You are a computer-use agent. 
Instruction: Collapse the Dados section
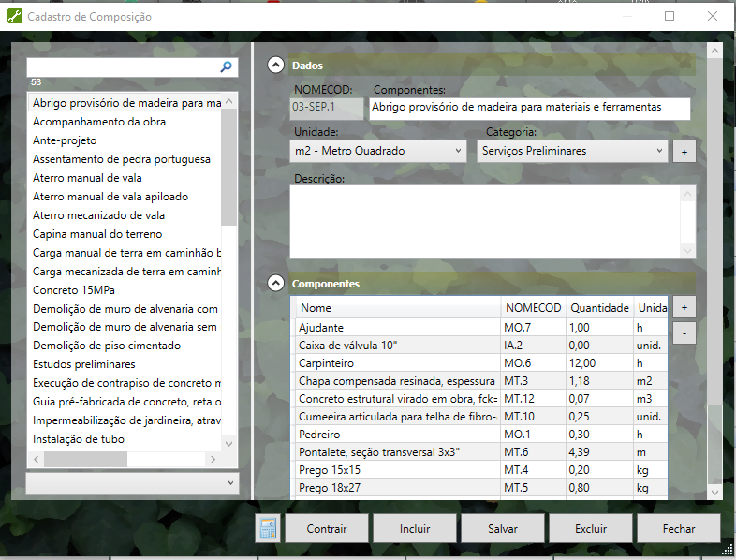[276, 66]
